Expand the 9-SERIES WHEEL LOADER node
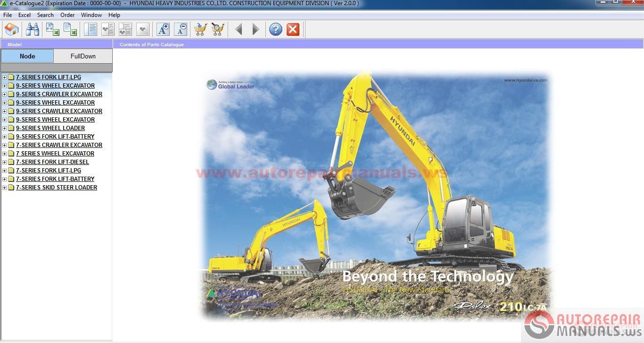The image size is (644, 343). coord(4,128)
